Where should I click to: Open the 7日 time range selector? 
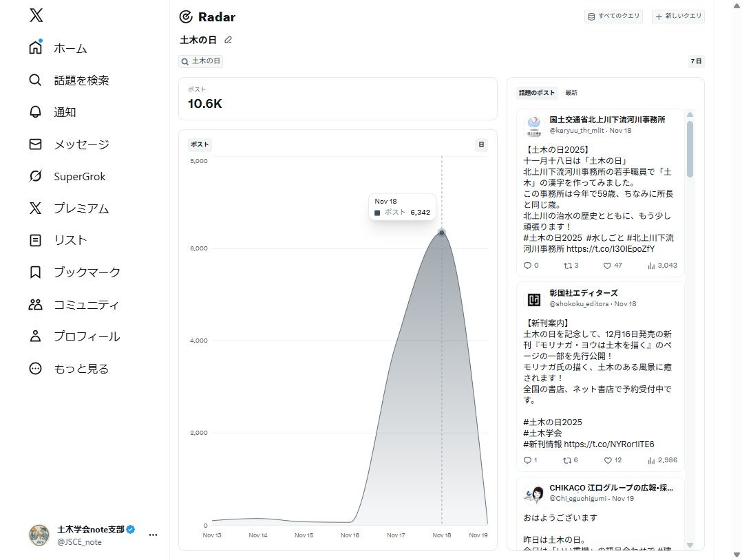pos(696,61)
